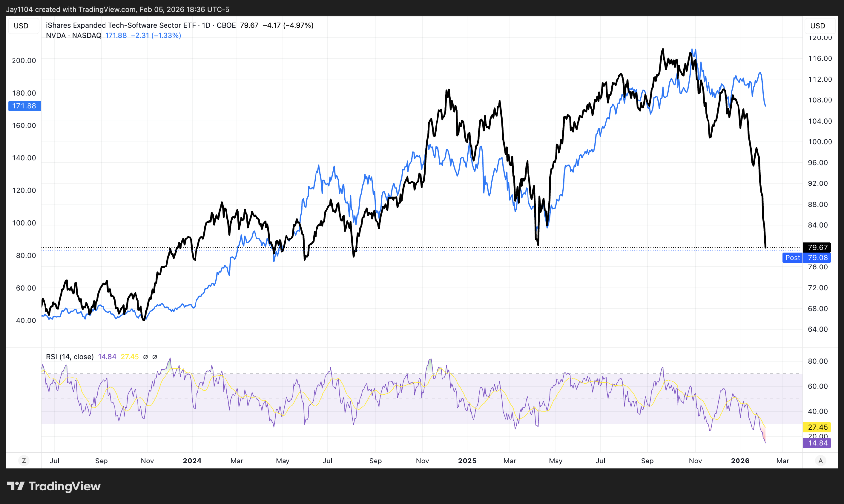Click the yellow 27.45 RSI axis label
Viewport: 844px width, 504px height.
click(817, 427)
